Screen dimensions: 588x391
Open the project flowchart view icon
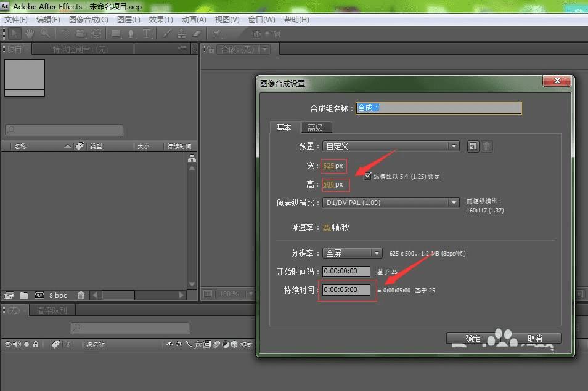[x=192, y=158]
